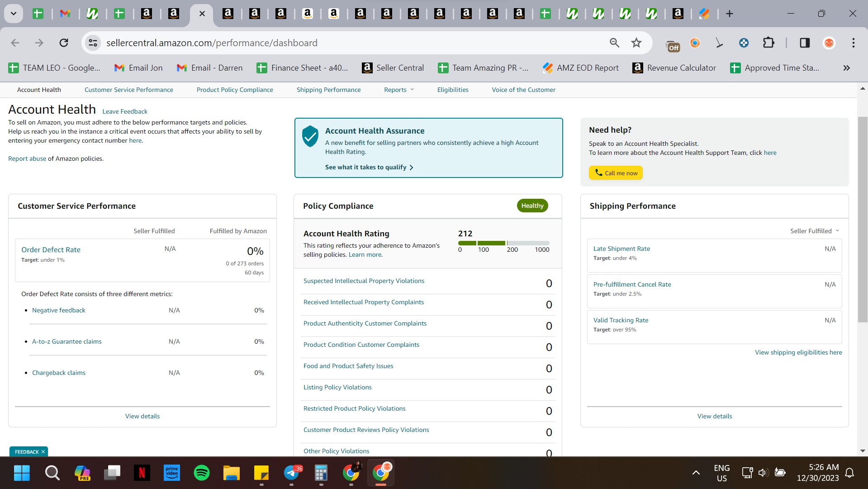Open the Revenue Calculator bookmark
868x489 pixels.
pos(674,67)
